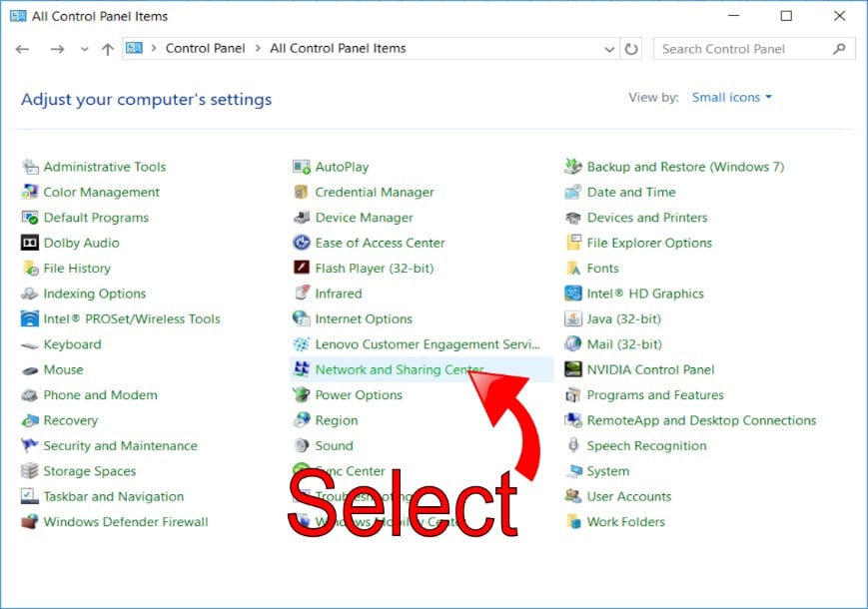The width and height of the screenshot is (868, 609).
Task: Click the Credential Manager icon
Action: (x=301, y=193)
